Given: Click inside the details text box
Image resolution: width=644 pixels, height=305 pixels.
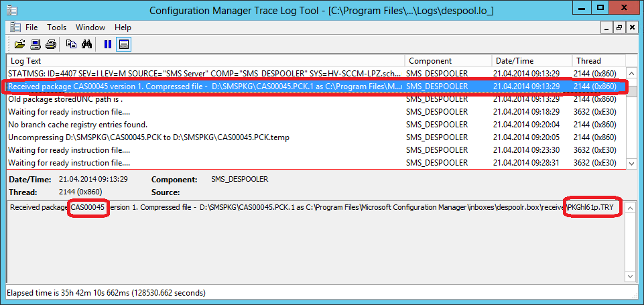Looking at the screenshot, I should click(x=316, y=241).
